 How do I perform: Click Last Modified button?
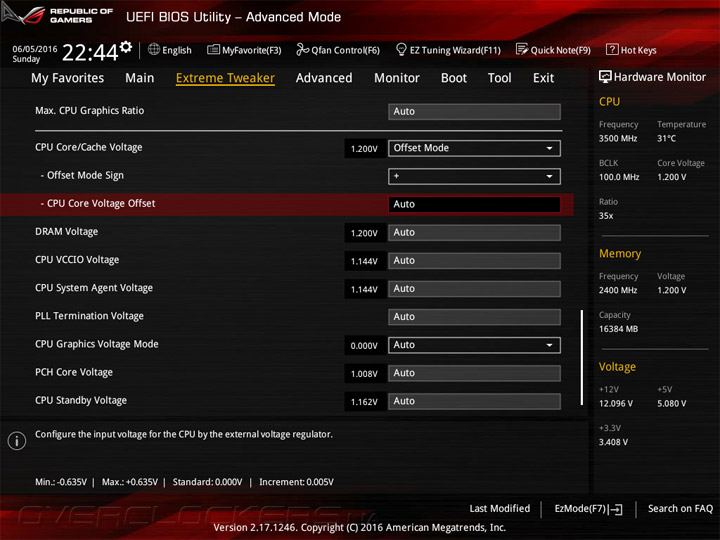coord(500,509)
